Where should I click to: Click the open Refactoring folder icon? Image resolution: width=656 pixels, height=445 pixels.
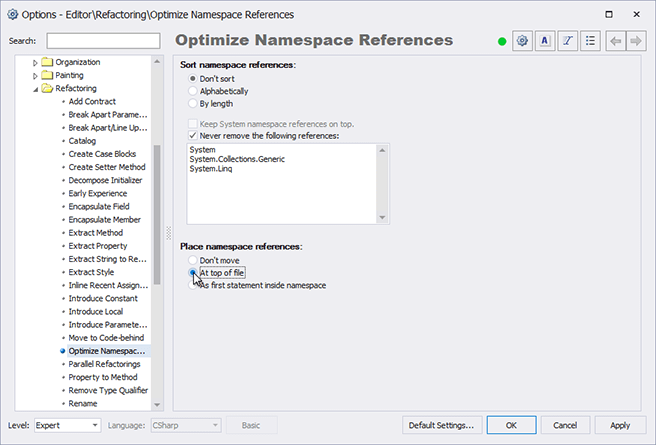pos(47,88)
